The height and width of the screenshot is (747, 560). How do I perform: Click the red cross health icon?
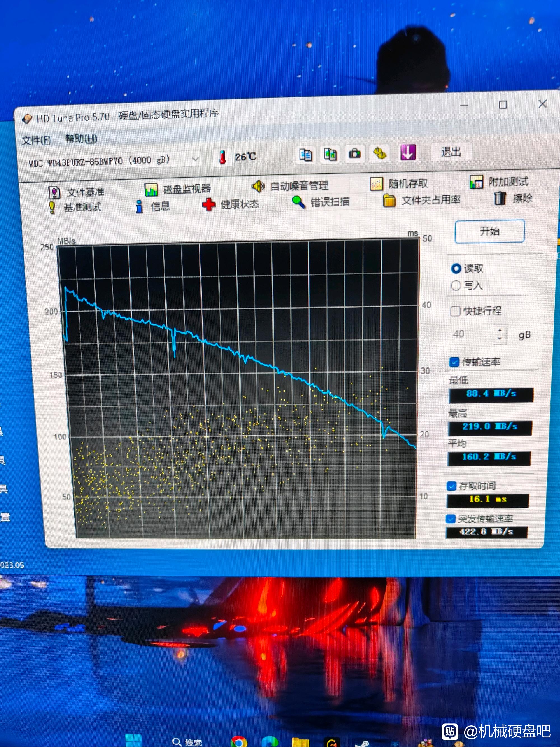click(209, 205)
